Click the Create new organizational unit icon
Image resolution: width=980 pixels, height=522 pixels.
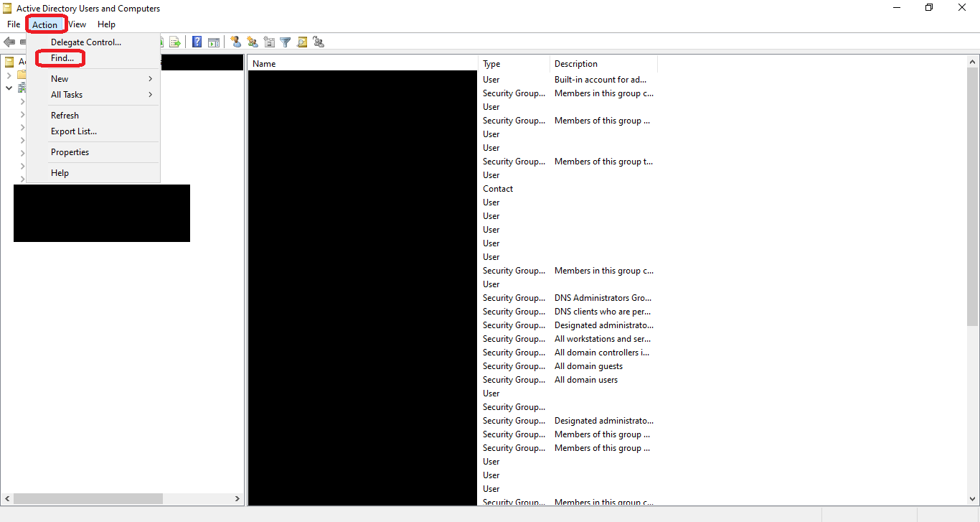(268, 42)
